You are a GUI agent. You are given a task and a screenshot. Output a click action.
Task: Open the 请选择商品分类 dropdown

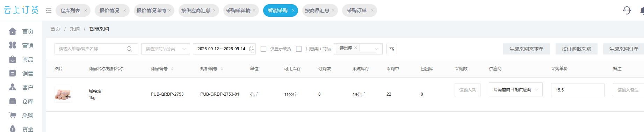point(166,49)
